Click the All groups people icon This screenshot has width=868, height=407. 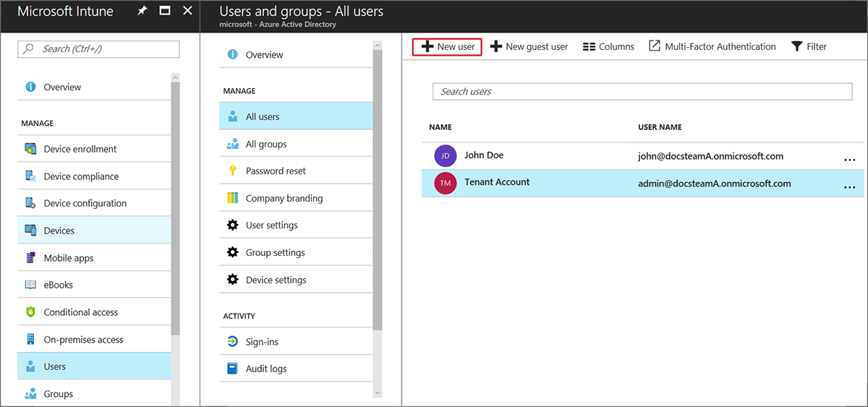coord(232,144)
